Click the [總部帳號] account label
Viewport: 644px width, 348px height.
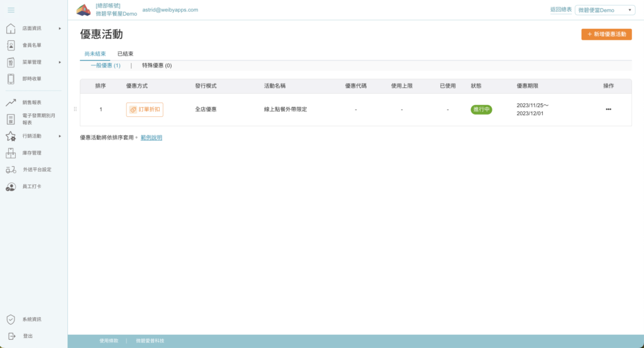(x=108, y=6)
